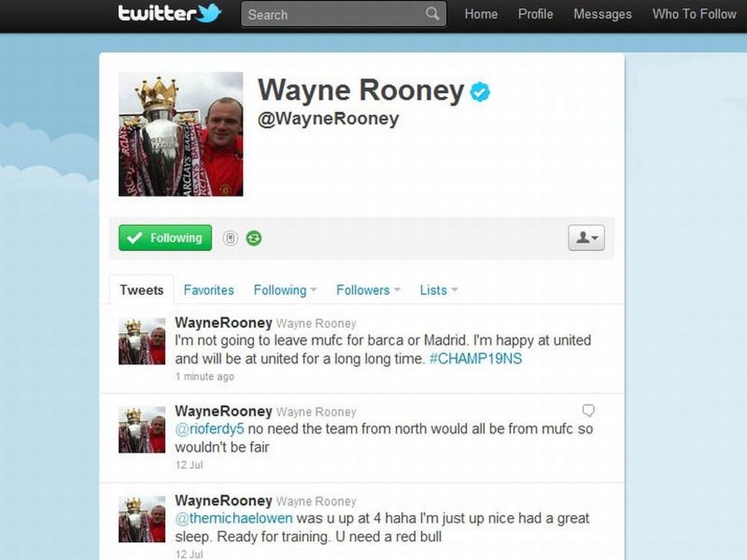Click the mobile notifications icon beside Following
This screenshot has width=747, height=560.
[x=230, y=237]
